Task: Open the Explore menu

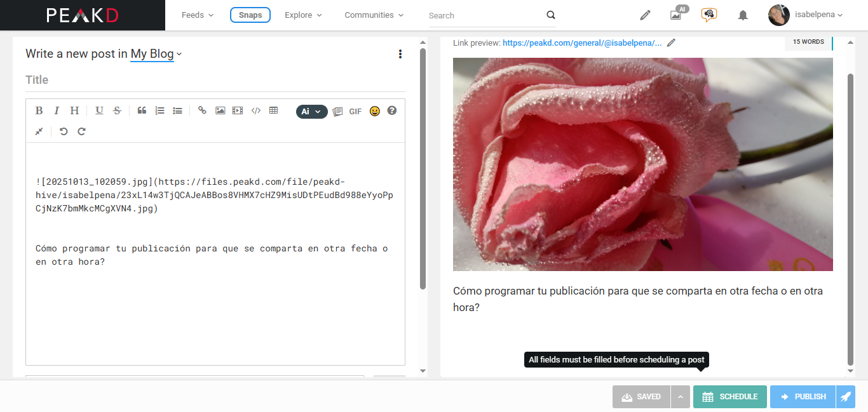Action: (x=303, y=15)
